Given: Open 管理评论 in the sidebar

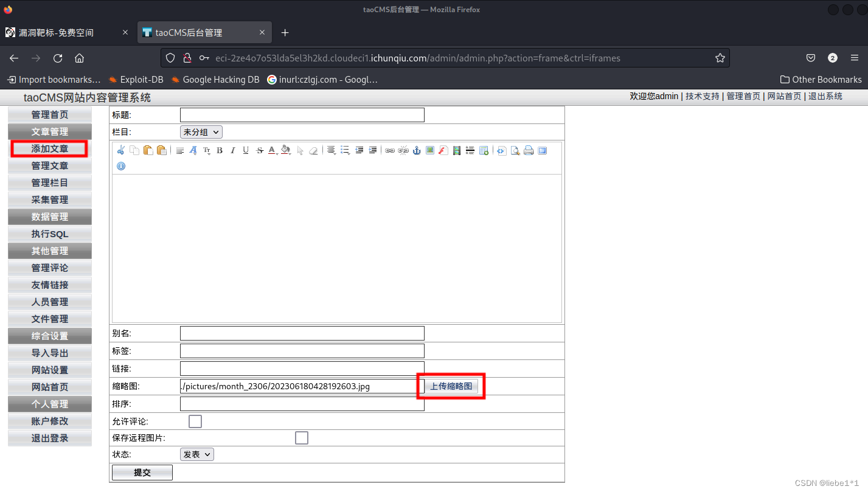Looking at the screenshot, I should click(50, 268).
